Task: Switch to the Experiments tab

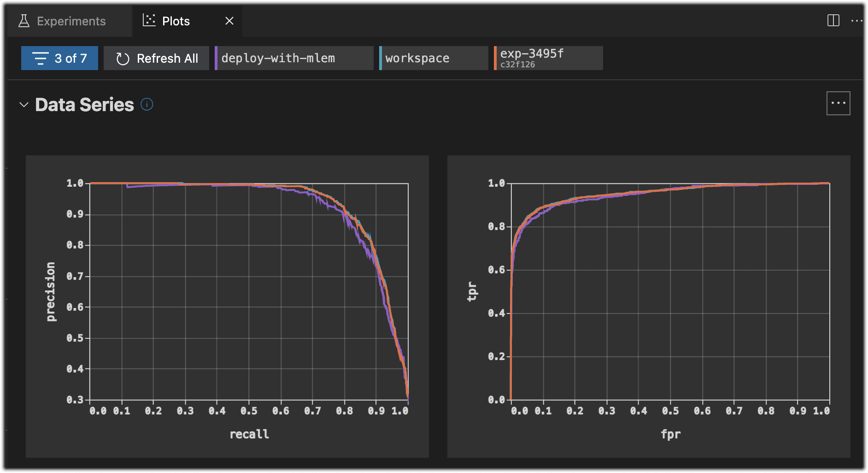Action: click(70, 21)
